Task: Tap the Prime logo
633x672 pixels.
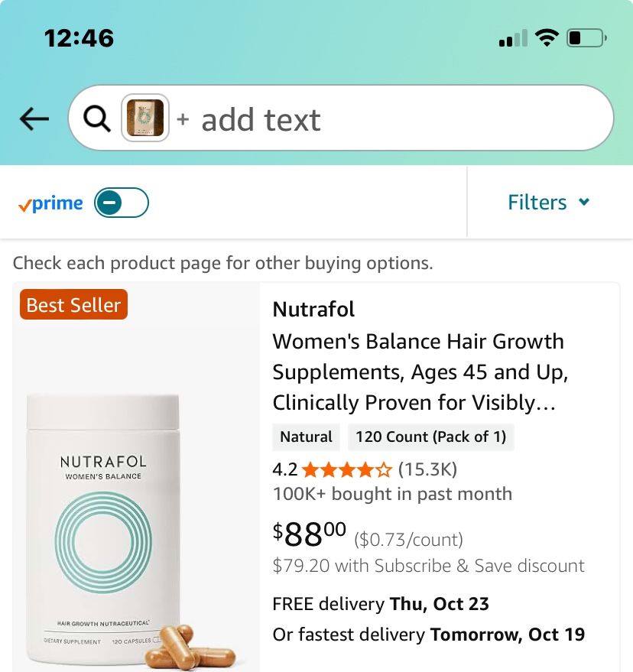Action: [x=50, y=203]
